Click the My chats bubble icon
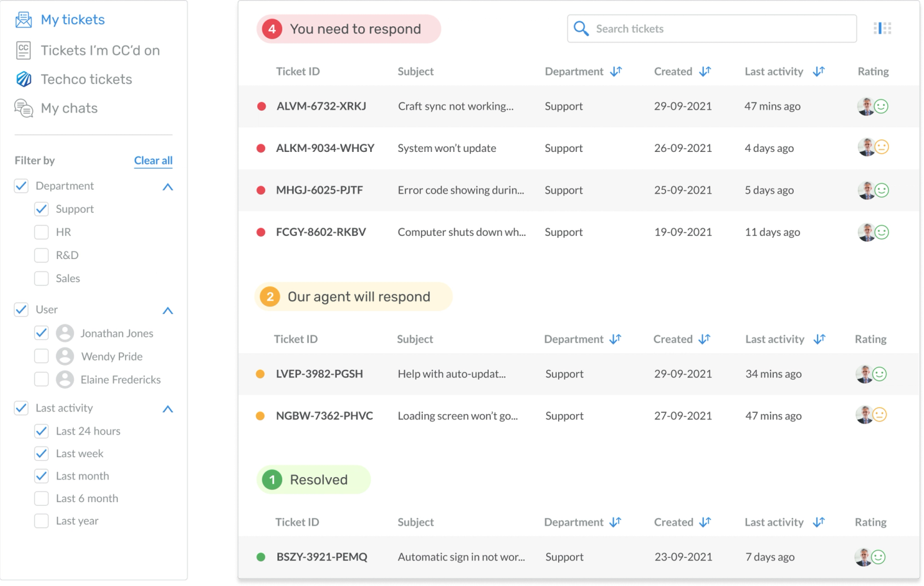Screen dimensions: 924x586 (24, 108)
